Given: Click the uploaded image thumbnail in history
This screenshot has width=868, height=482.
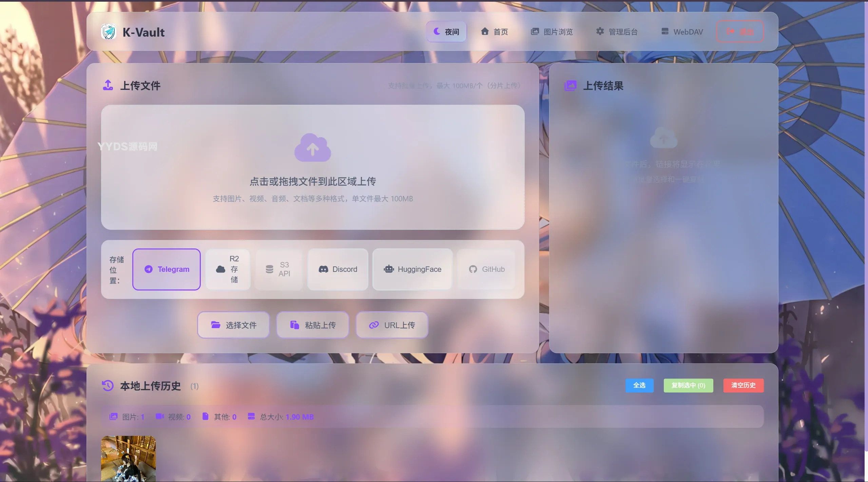Looking at the screenshot, I should pos(128,459).
